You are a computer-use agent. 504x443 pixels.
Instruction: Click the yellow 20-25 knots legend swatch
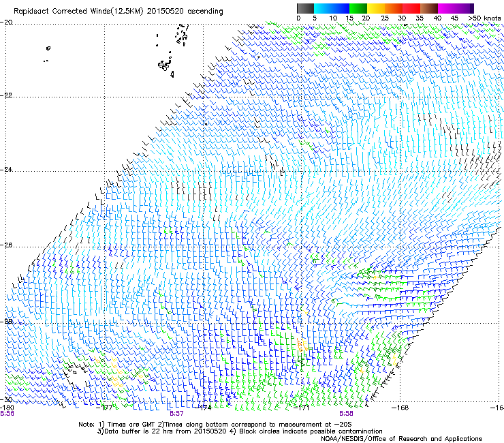pyautogui.click(x=376, y=8)
